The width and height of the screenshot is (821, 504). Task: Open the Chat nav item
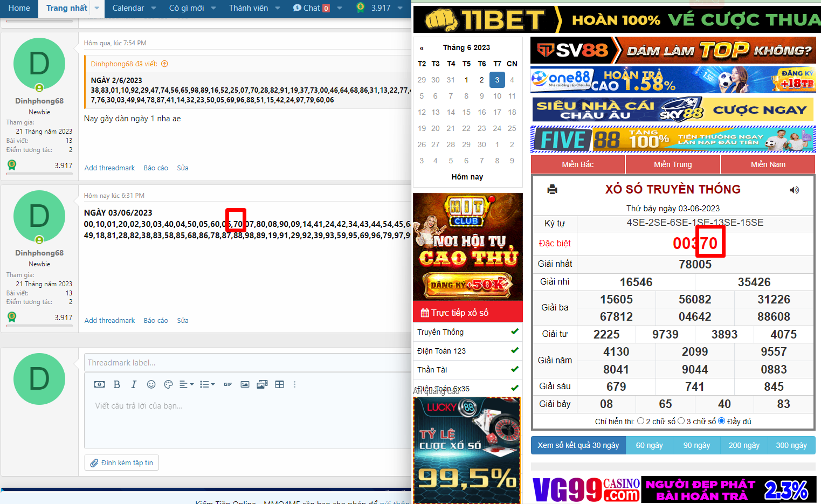pos(312,8)
